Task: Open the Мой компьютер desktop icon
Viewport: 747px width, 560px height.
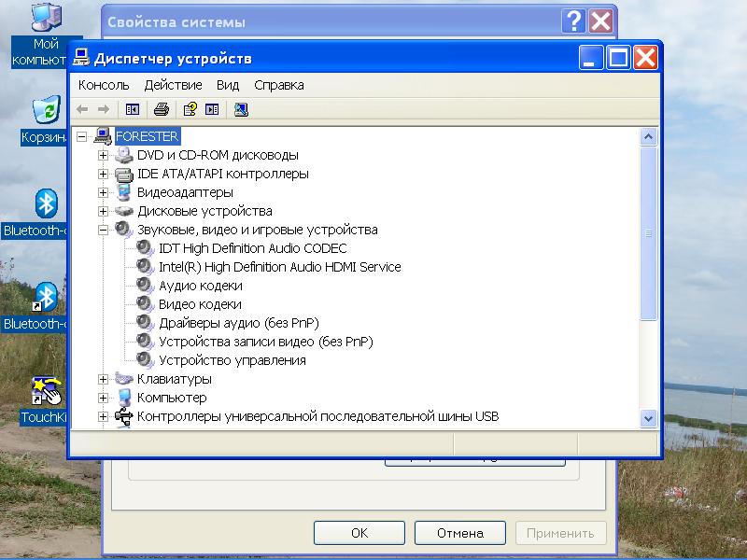Action: 45,19
